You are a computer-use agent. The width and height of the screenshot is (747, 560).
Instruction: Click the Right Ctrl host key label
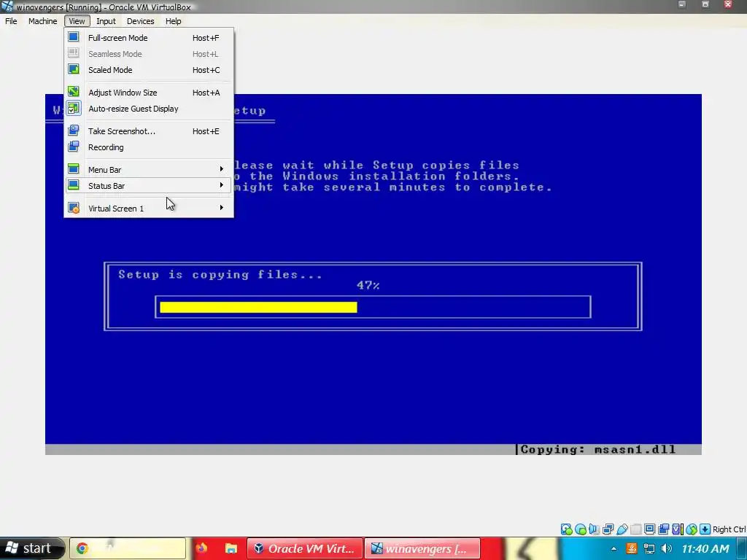coord(729,529)
